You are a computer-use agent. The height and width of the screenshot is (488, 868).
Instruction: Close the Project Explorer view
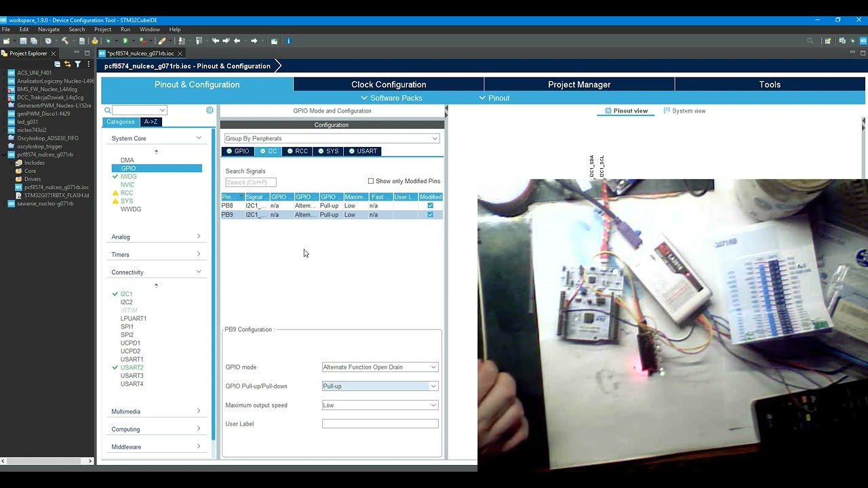[x=54, y=53]
